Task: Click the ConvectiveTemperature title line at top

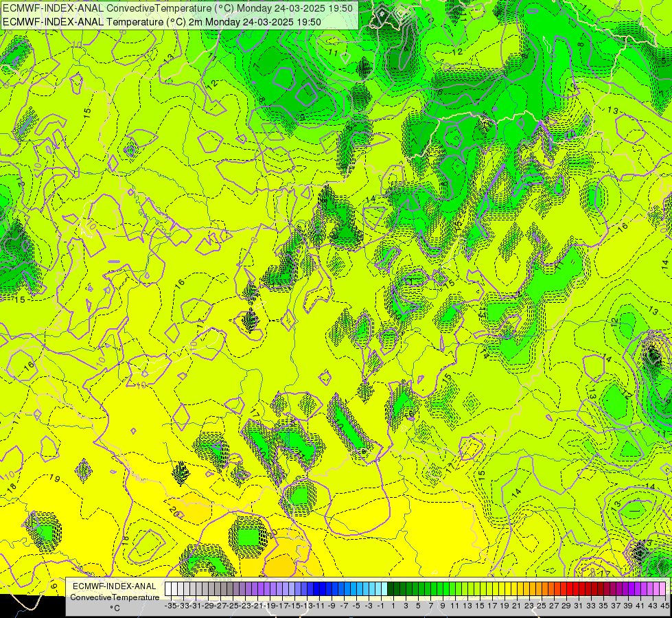Action: [178, 8]
